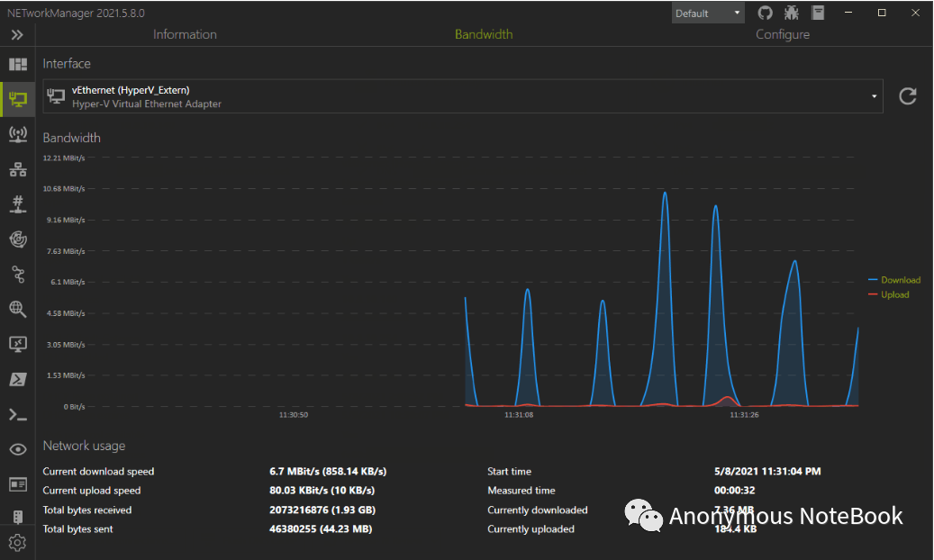The height and width of the screenshot is (560, 934).
Task: Open Settings via the gear icon
Action: click(x=18, y=543)
